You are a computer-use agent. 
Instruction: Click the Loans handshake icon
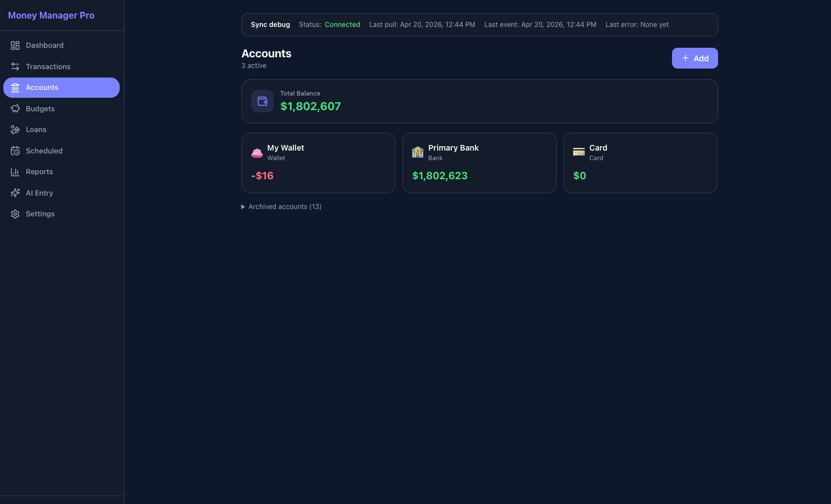coord(15,130)
